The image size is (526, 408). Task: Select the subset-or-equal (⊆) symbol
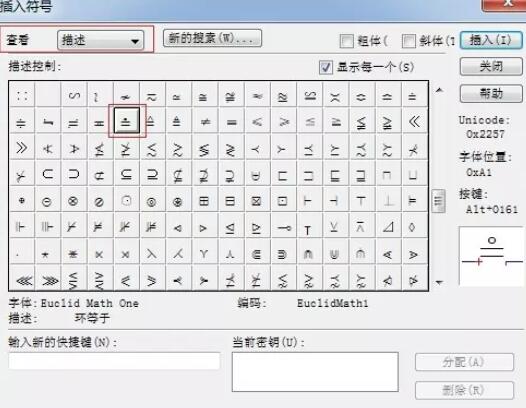126,174
